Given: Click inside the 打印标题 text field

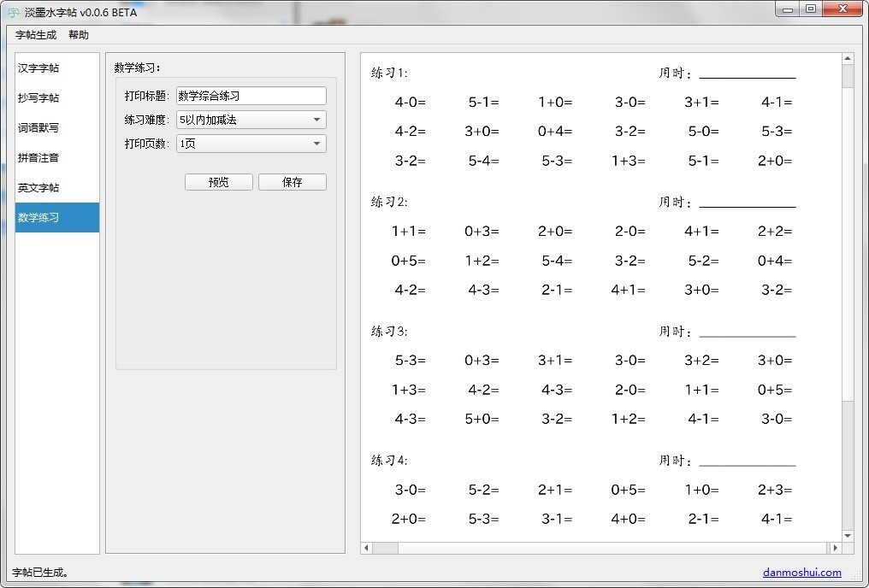Looking at the screenshot, I should [251, 95].
